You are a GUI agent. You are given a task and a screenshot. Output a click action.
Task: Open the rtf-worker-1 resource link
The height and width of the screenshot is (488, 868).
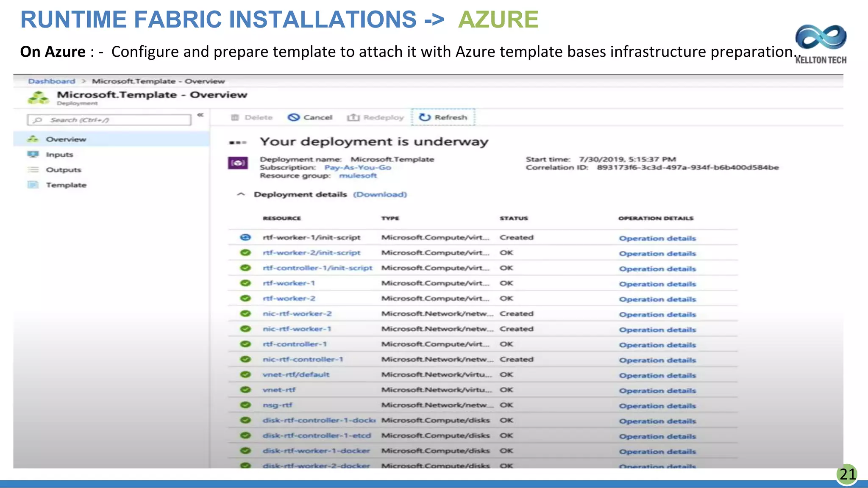[289, 283]
